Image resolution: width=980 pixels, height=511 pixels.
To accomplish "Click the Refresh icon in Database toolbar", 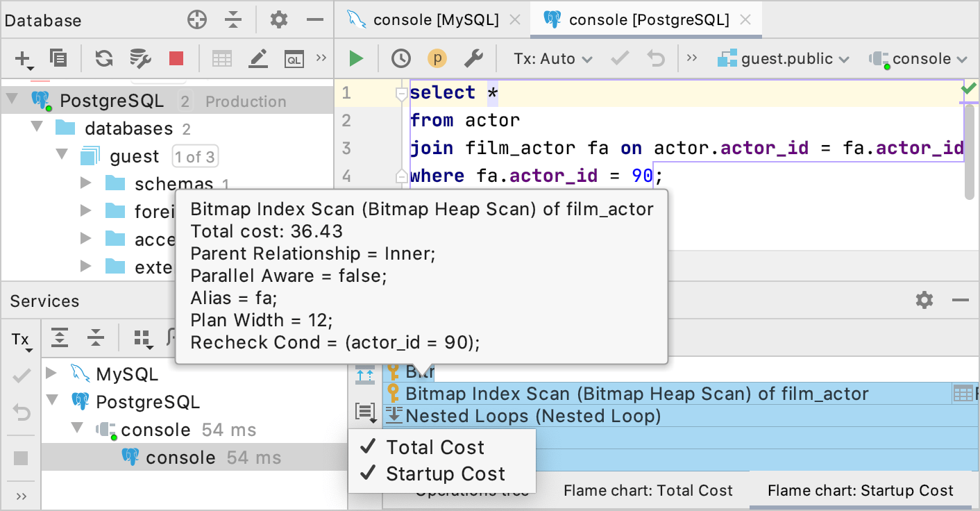I will click(104, 59).
